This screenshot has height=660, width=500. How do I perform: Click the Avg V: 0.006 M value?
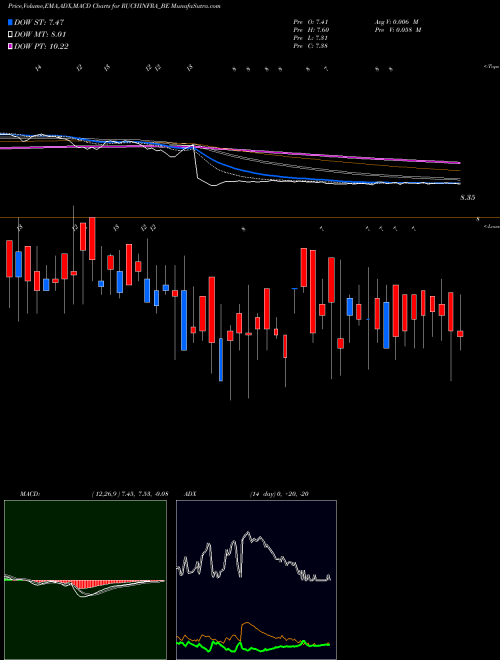click(396, 22)
